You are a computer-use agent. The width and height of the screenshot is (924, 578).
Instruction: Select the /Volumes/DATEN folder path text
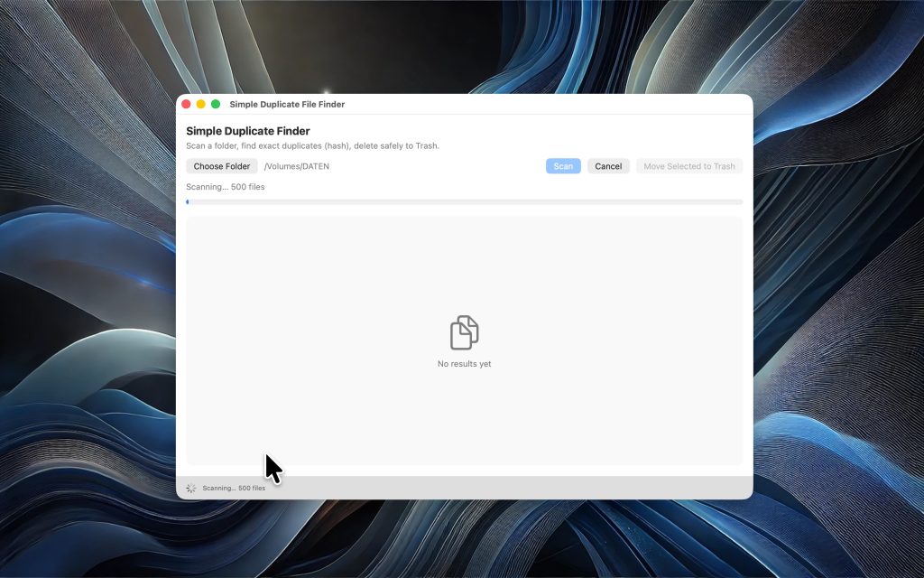(297, 166)
